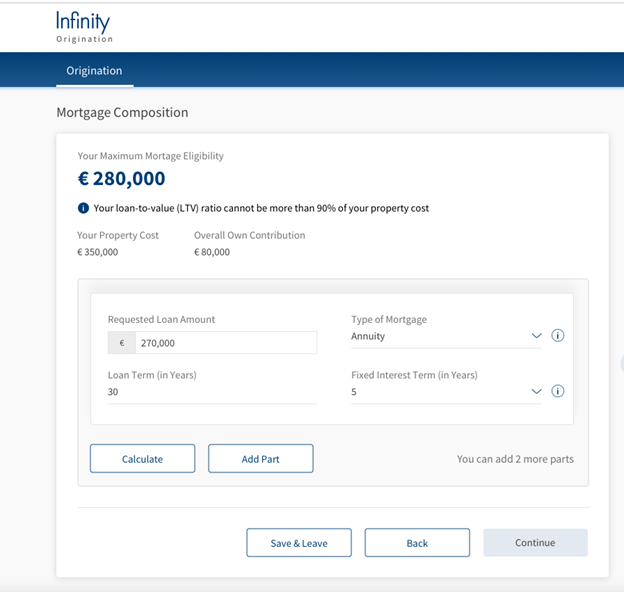Click the euro currency prefix in loan amount
This screenshot has height=592, width=624.
(122, 343)
